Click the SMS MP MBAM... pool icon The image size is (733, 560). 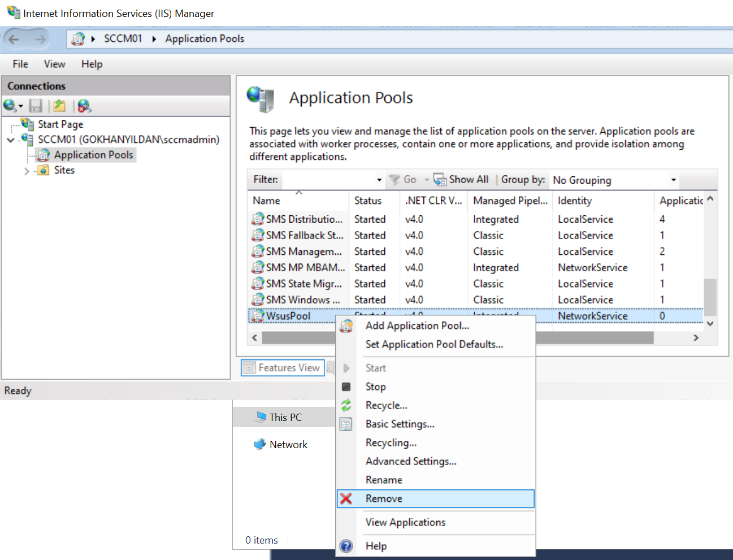tap(258, 267)
